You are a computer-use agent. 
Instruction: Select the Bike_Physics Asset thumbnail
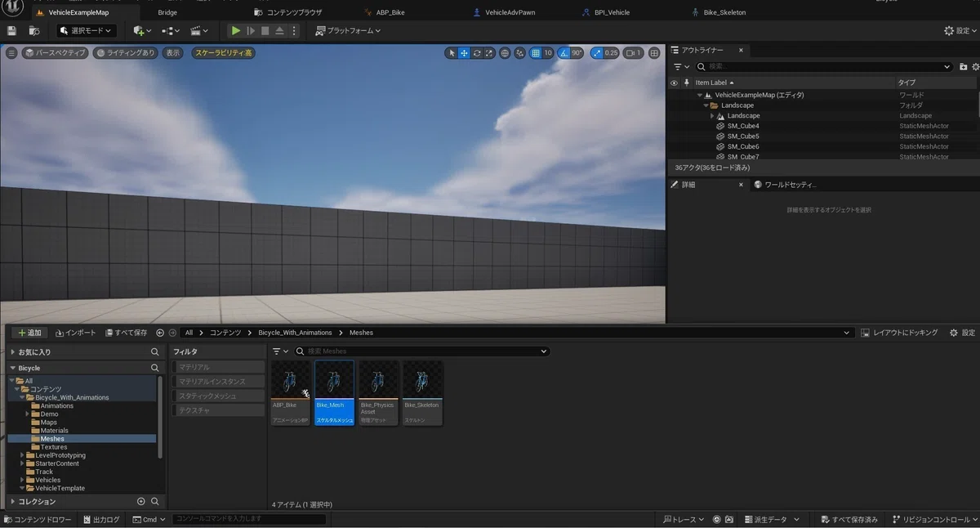378,393
